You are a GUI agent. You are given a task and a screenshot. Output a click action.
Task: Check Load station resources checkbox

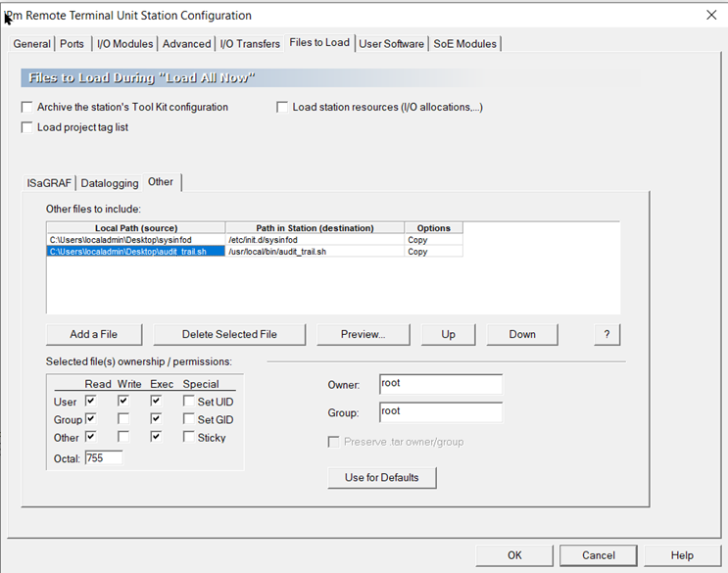pyautogui.click(x=283, y=107)
